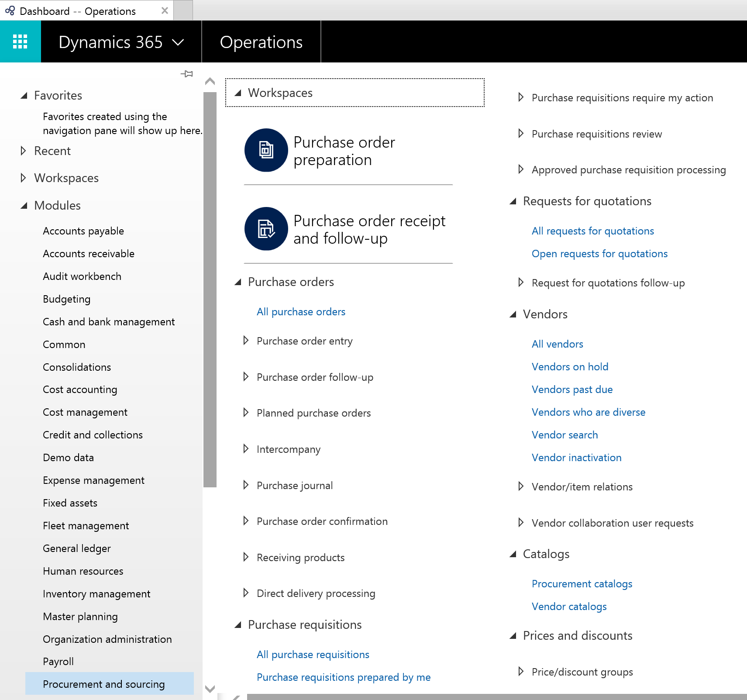Click the Purchase order preparation workspace icon
This screenshot has height=700, width=747.
point(266,150)
